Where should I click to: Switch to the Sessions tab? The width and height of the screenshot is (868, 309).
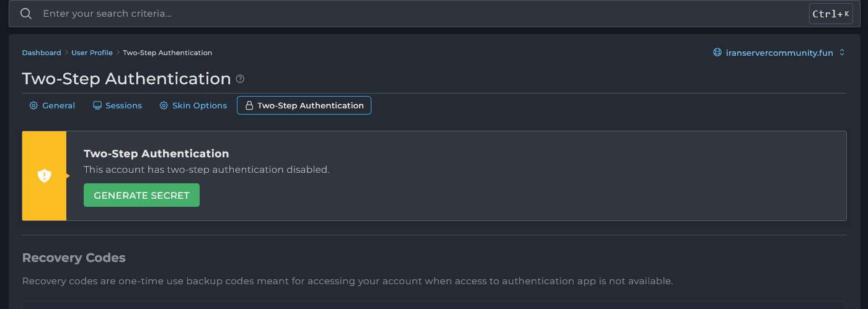[123, 106]
